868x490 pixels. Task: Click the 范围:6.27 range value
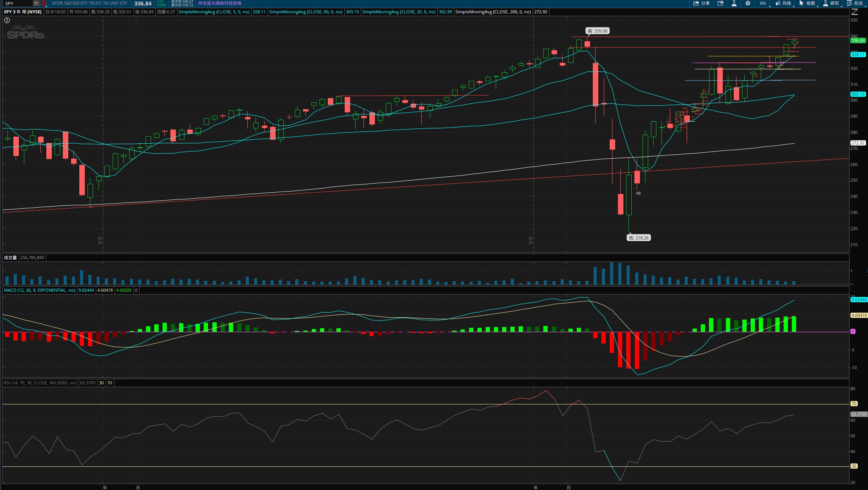pyautogui.click(x=166, y=12)
